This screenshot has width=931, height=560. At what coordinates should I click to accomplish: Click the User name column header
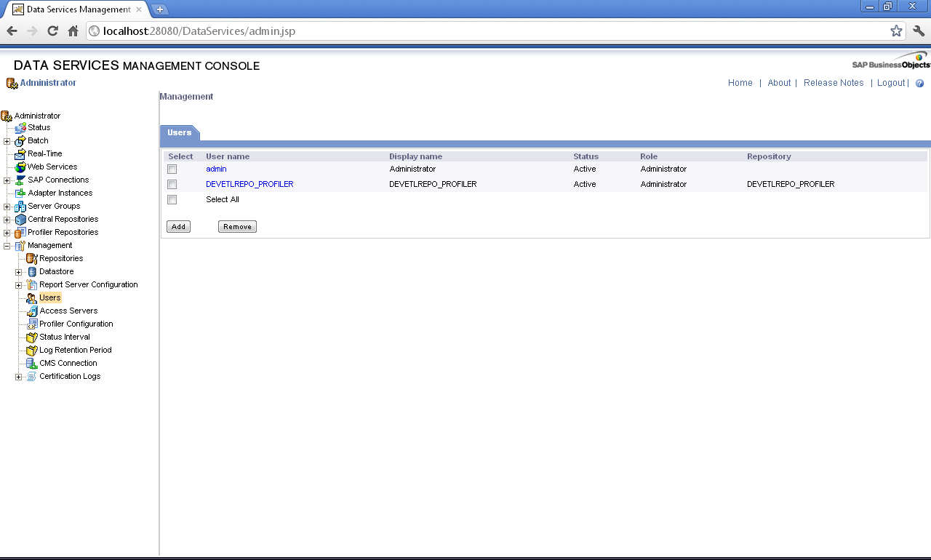pos(228,156)
